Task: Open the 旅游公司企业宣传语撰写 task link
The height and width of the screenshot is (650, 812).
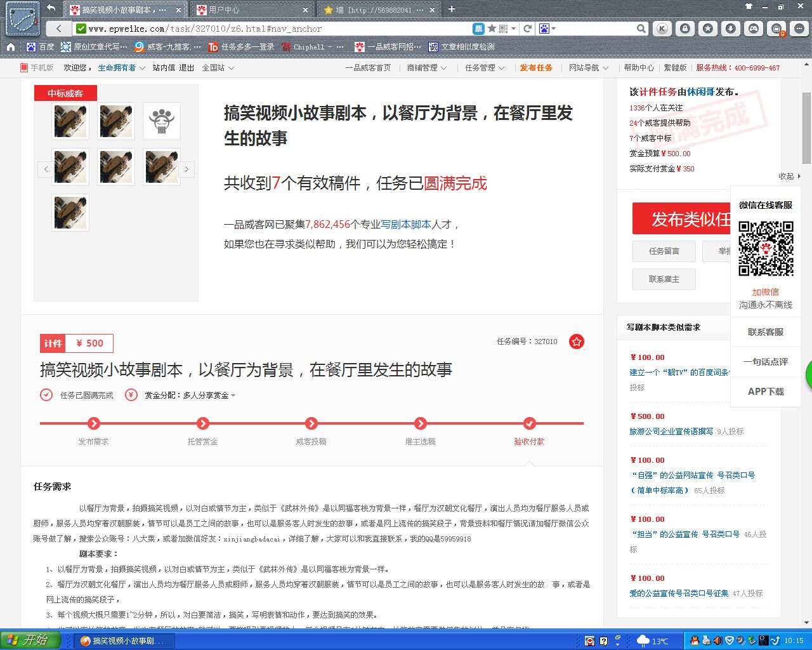Action: [x=671, y=432]
